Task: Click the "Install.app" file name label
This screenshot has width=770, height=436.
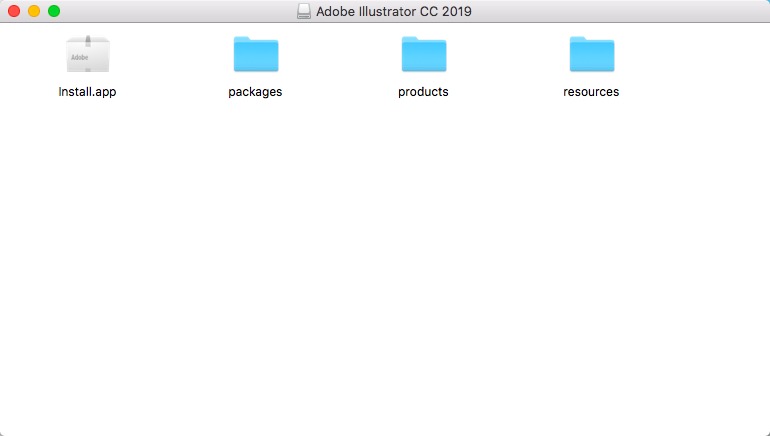Action: pos(87,92)
